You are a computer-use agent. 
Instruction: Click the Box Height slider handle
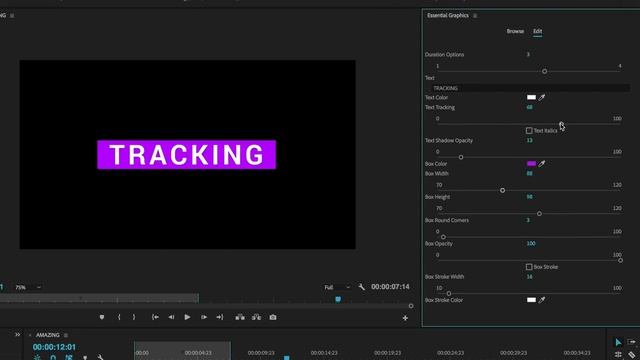tap(539, 214)
